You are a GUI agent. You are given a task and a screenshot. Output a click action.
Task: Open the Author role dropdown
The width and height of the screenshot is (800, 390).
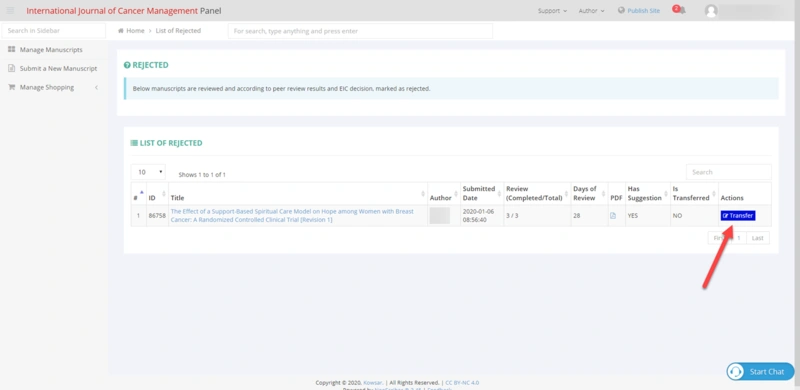click(591, 11)
